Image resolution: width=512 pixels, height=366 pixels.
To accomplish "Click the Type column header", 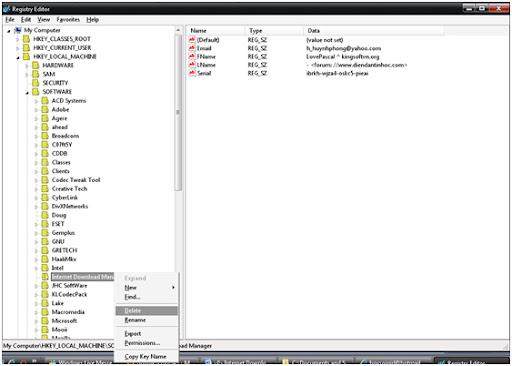I will (x=274, y=31).
